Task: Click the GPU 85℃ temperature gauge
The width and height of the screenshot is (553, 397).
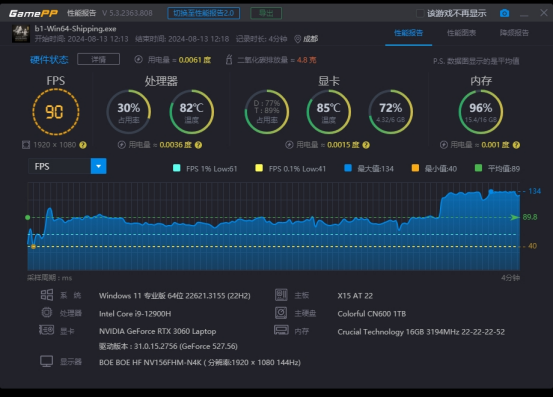Action: (x=329, y=112)
